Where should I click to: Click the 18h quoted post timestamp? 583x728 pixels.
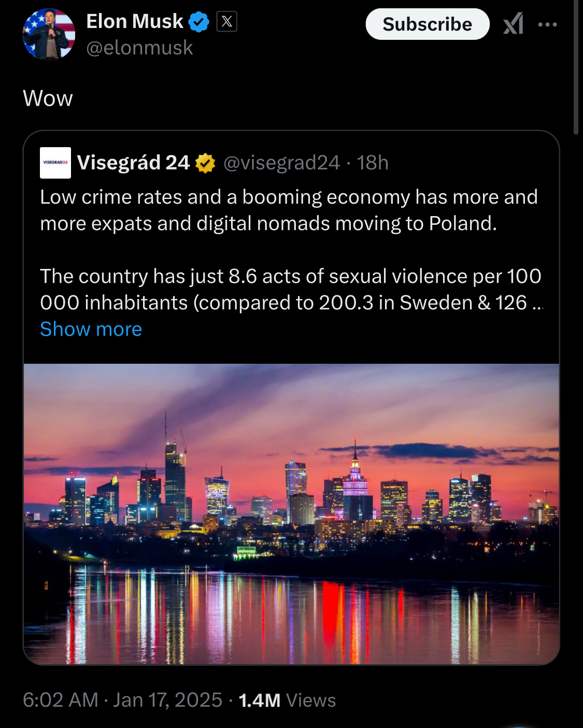[x=373, y=163]
